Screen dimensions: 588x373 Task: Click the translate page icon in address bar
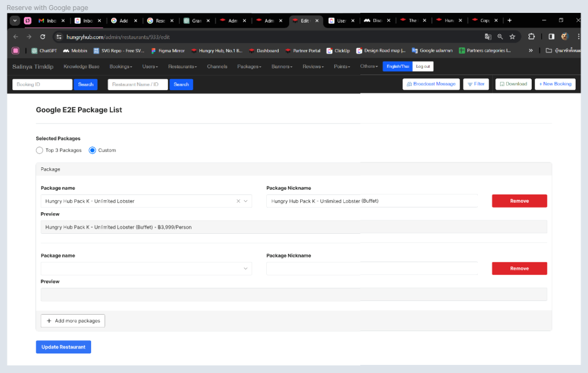[488, 37]
